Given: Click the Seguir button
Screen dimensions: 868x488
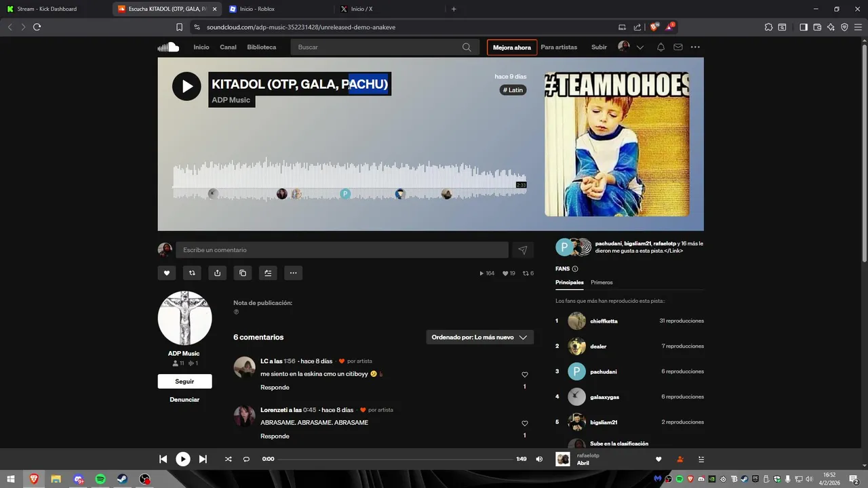Looking at the screenshot, I should [184, 382].
